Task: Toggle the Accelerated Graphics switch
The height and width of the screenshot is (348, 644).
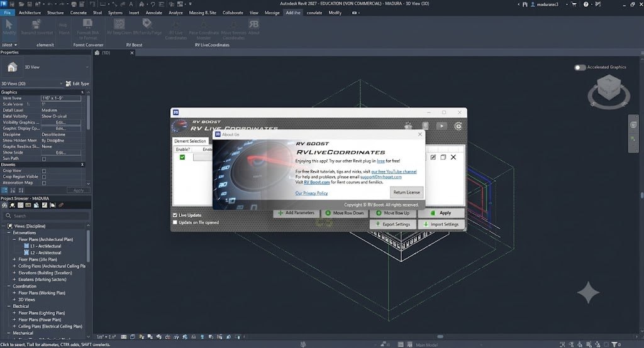Action: (579, 67)
